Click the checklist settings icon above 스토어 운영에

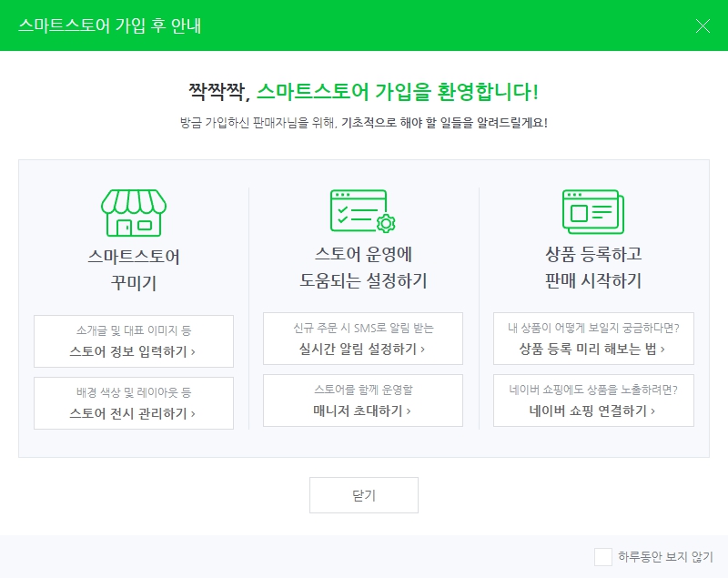tap(362, 211)
